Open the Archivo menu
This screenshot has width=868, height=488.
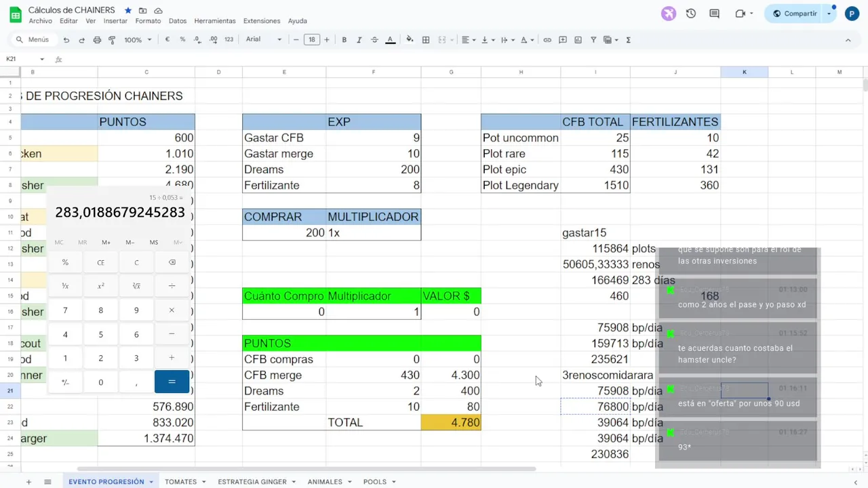pyautogui.click(x=40, y=21)
